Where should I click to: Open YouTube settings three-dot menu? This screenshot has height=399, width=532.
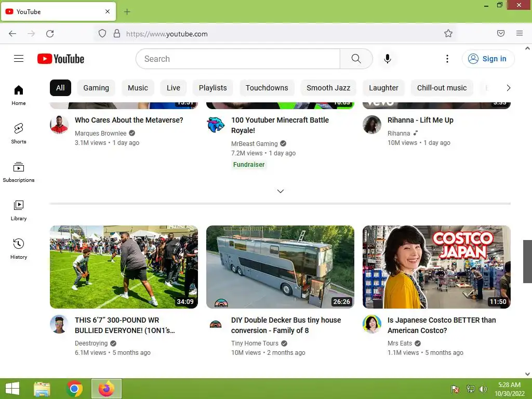point(447,59)
